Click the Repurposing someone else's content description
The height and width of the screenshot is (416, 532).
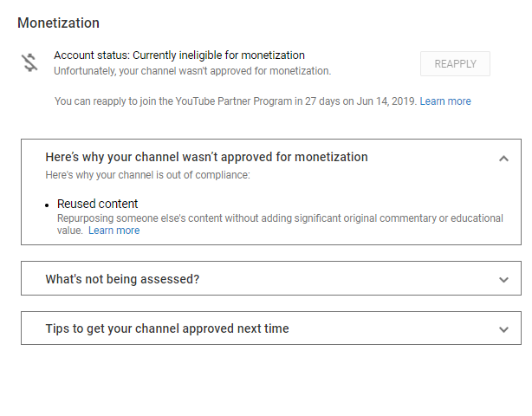(280, 224)
